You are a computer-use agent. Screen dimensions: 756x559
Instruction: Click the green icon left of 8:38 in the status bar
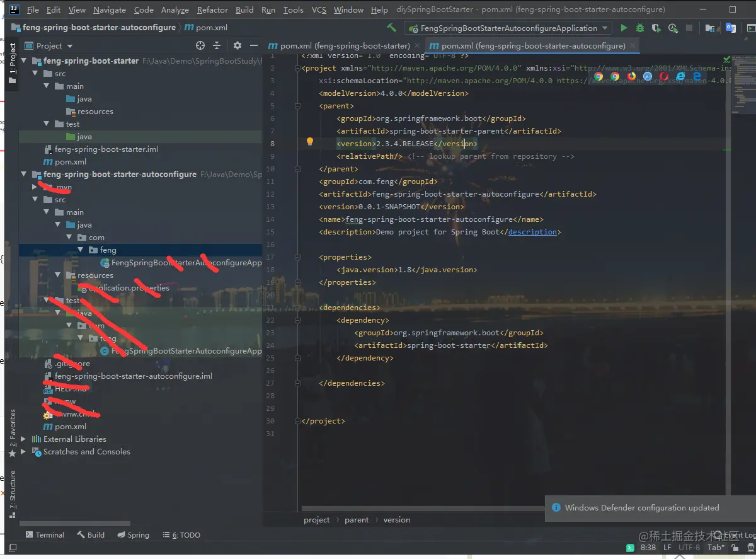coord(630,548)
